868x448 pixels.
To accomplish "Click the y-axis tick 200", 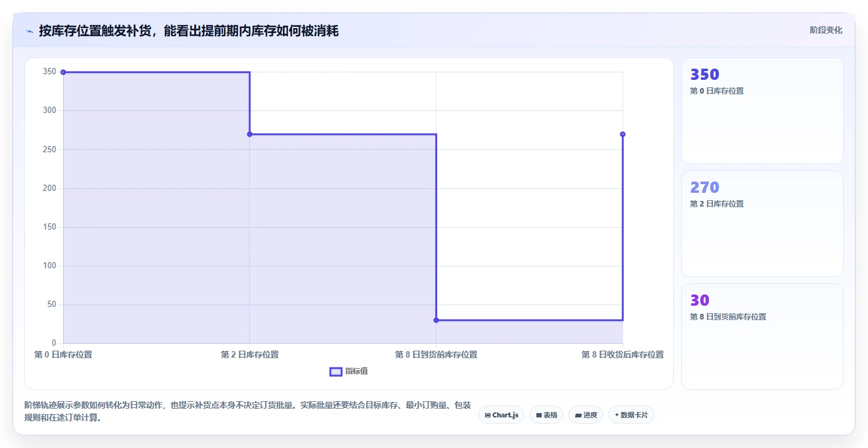I will [x=49, y=188].
